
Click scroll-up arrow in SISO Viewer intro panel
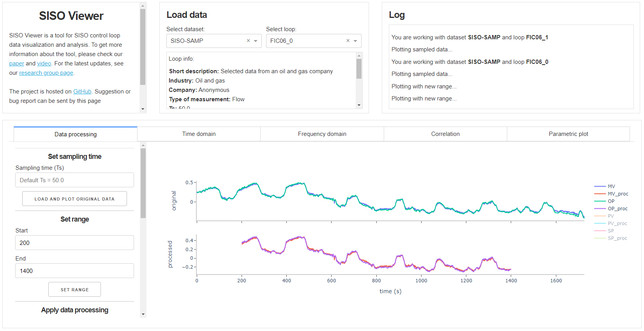(x=143, y=6)
